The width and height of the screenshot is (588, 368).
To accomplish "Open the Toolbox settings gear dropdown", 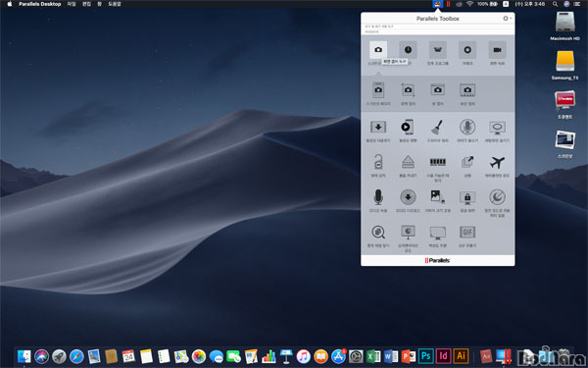I will (507, 19).
